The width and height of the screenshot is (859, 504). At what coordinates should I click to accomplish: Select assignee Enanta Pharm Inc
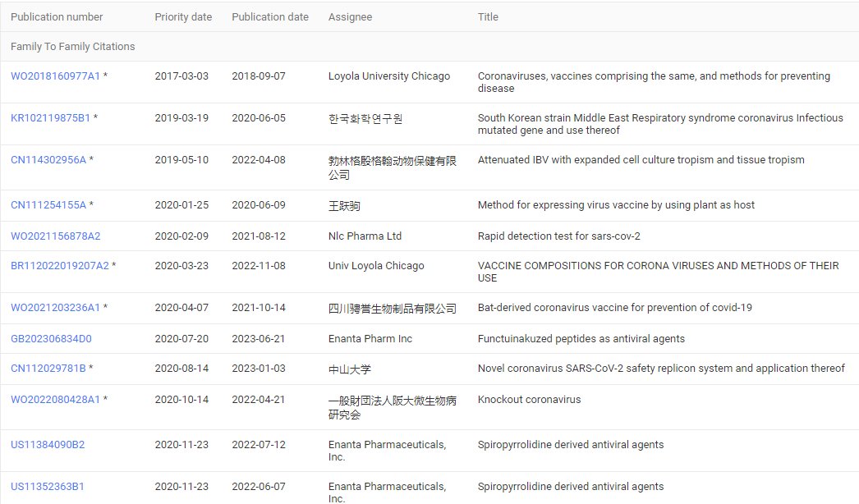[370, 338]
